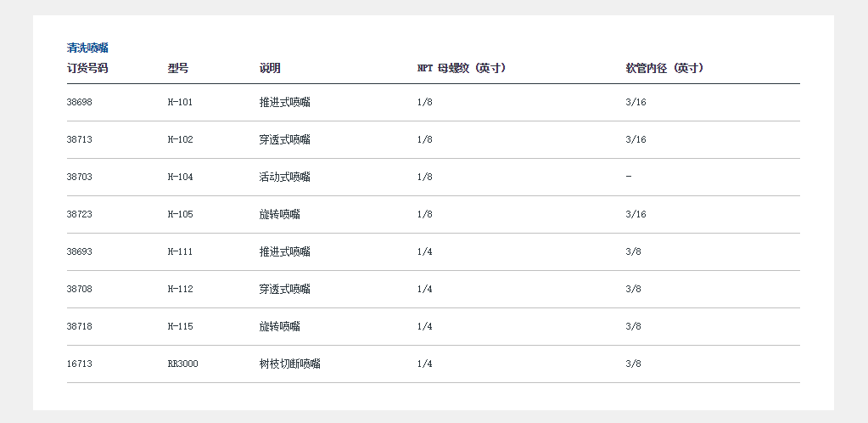Click order number 38693
Screen dimensions: 868x423
tap(80, 252)
